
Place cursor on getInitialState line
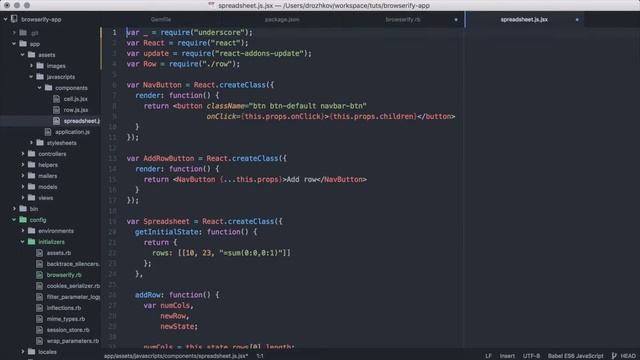[x=196, y=232]
